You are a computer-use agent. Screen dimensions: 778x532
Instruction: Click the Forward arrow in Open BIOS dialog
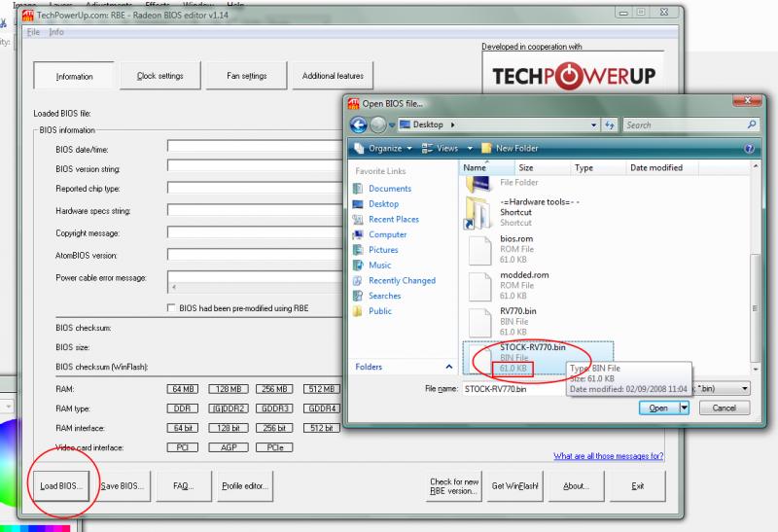pos(378,124)
